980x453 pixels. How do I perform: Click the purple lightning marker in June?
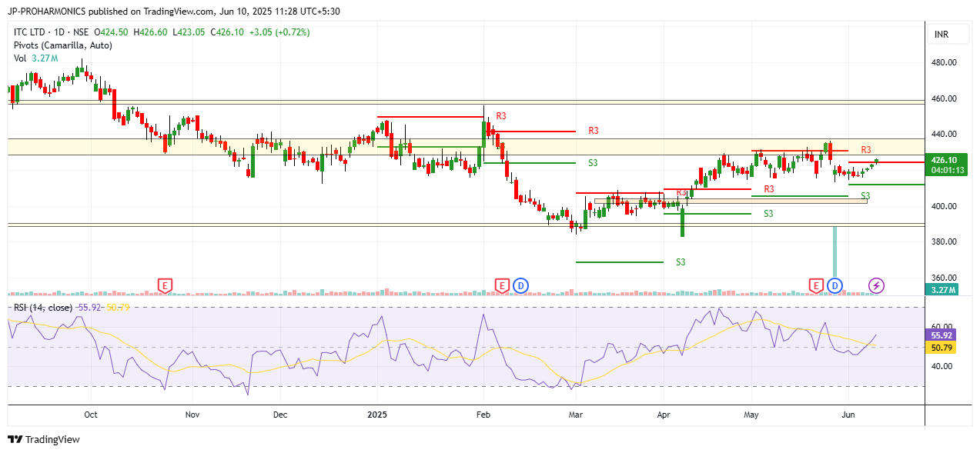(876, 286)
